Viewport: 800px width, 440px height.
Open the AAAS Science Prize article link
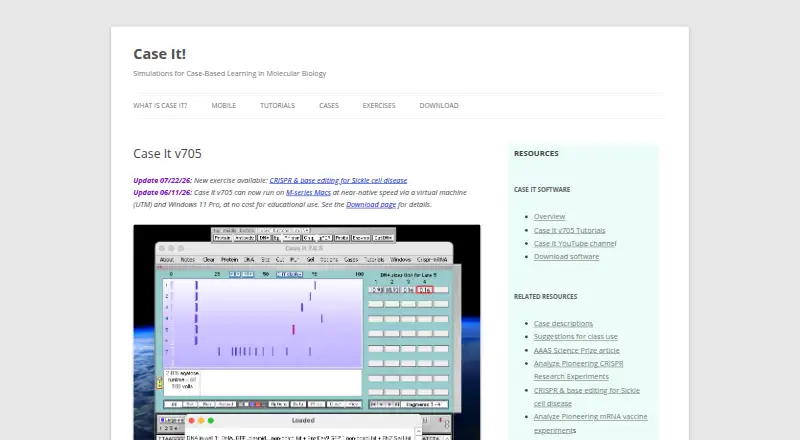(577, 351)
